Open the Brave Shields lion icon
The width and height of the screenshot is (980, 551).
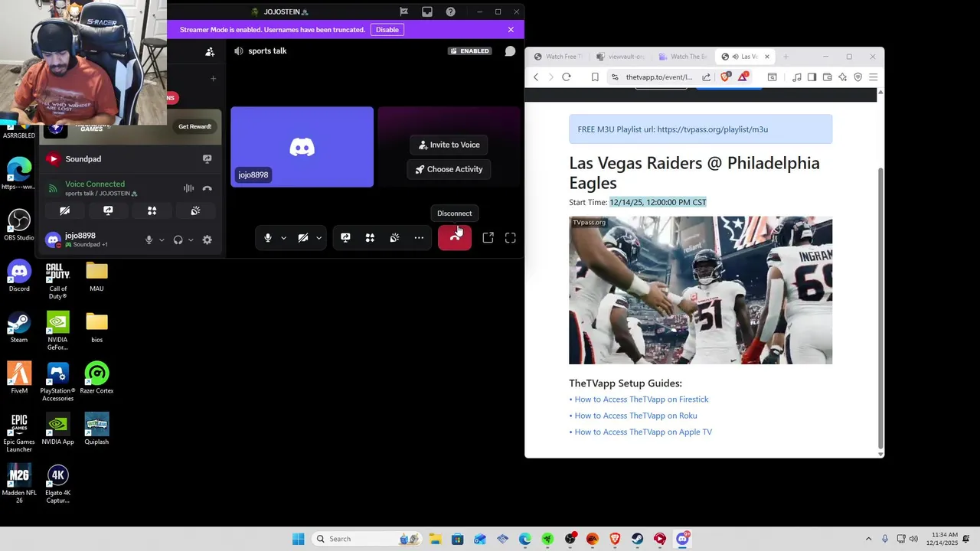(x=725, y=77)
